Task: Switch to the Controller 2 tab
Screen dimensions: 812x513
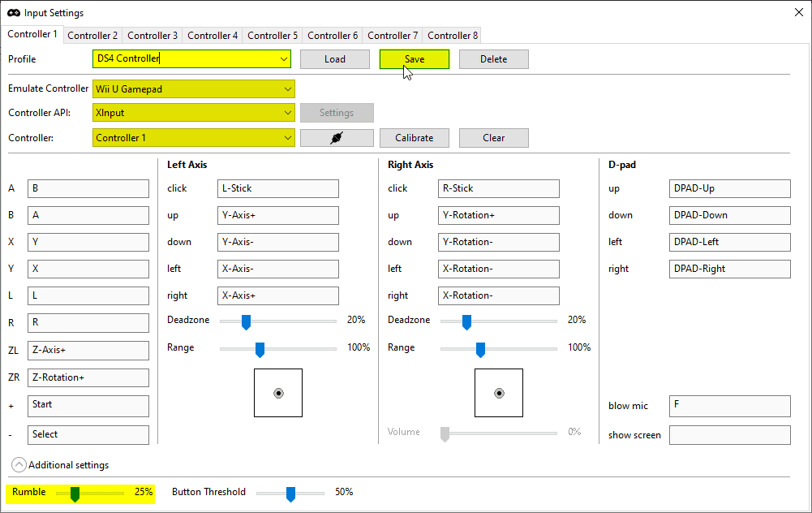Action: [92, 36]
